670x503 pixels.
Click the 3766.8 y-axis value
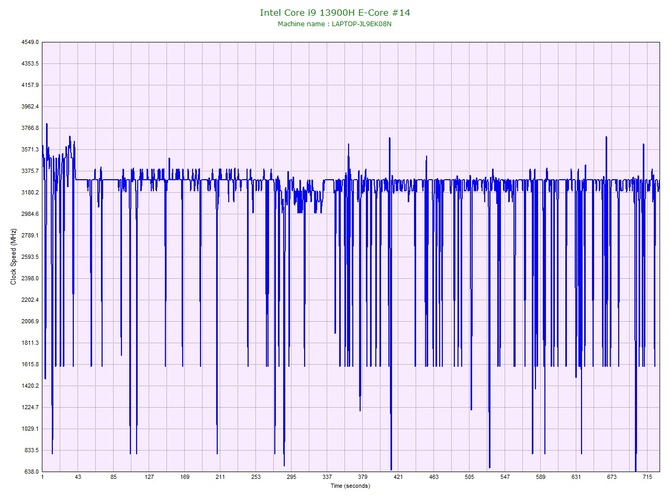point(30,128)
